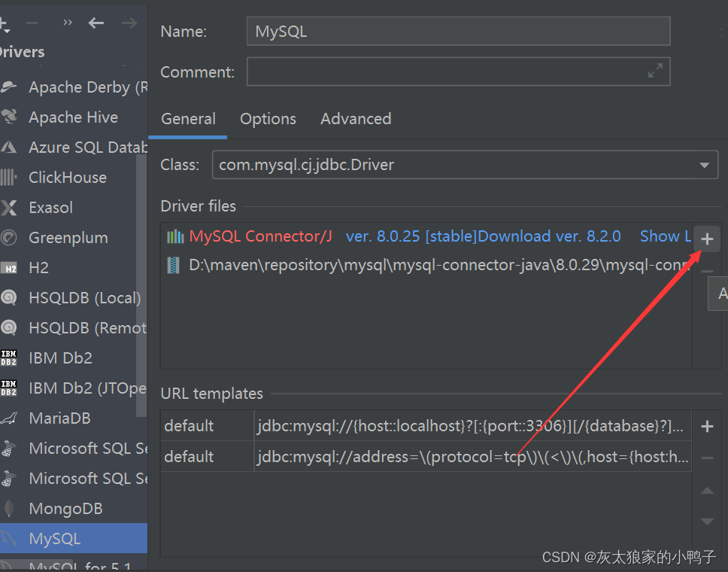Image resolution: width=728 pixels, height=572 pixels.
Task: Select the HSQLDB (Remote) driver icon
Action: [x=8, y=327]
